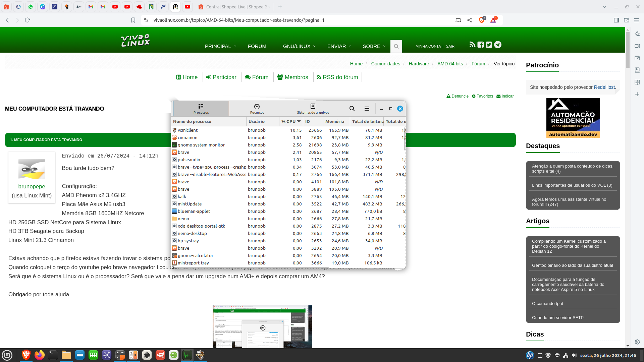Screen dimensions: 644x362
Task: Click the Hardware breadcrumb link
Action: 419,64
